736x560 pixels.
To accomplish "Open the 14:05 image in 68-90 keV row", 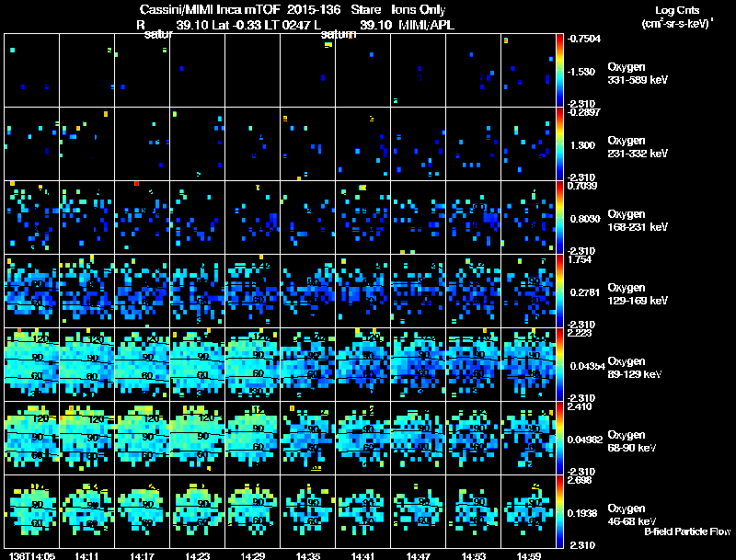I will coord(31,438).
